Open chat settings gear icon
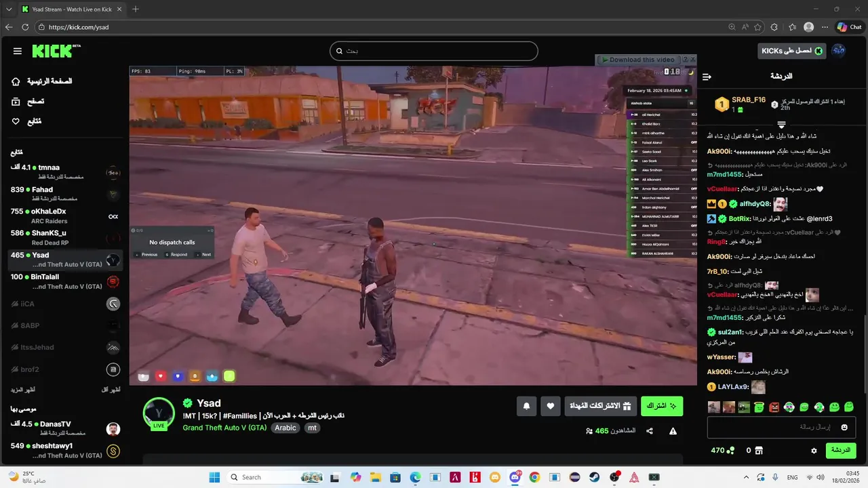This screenshot has height=488, width=868. pyautogui.click(x=814, y=451)
